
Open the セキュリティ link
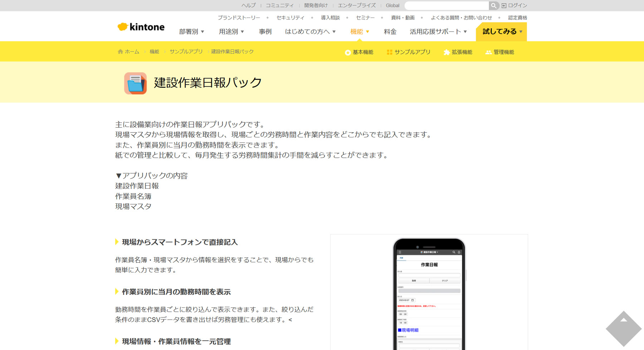pos(290,18)
